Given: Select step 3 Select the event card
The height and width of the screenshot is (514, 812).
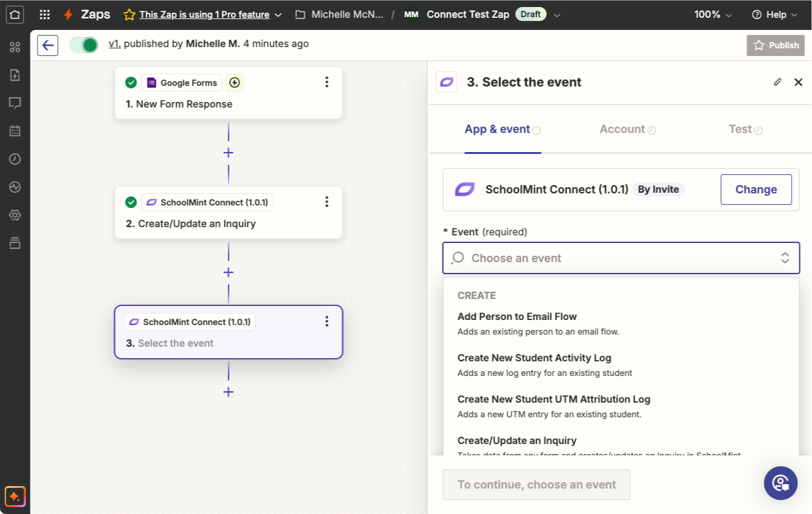Looking at the screenshot, I should tap(228, 332).
